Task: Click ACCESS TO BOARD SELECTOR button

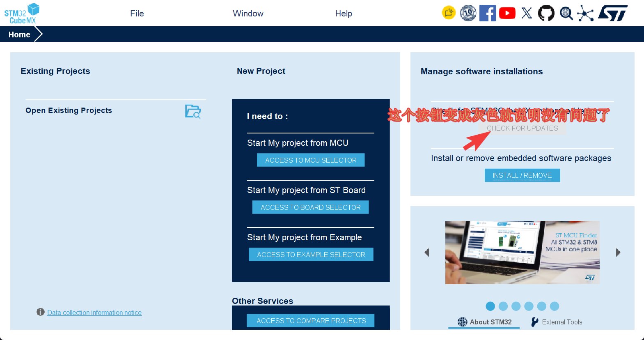Action: [311, 207]
